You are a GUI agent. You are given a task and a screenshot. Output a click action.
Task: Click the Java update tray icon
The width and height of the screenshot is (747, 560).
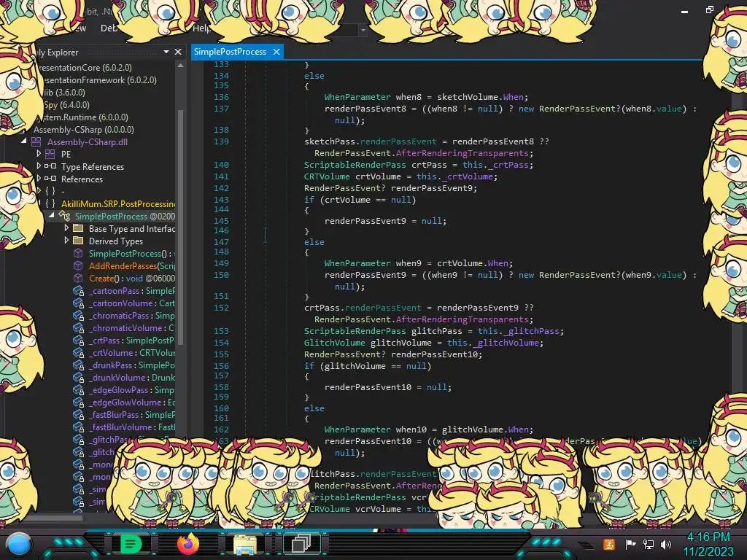tap(609, 544)
